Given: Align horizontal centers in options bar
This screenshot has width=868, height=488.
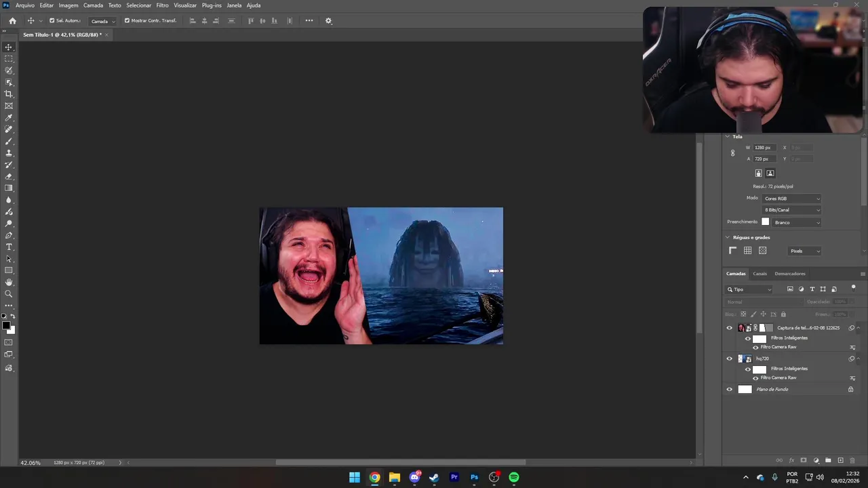Looking at the screenshot, I should 204,21.
